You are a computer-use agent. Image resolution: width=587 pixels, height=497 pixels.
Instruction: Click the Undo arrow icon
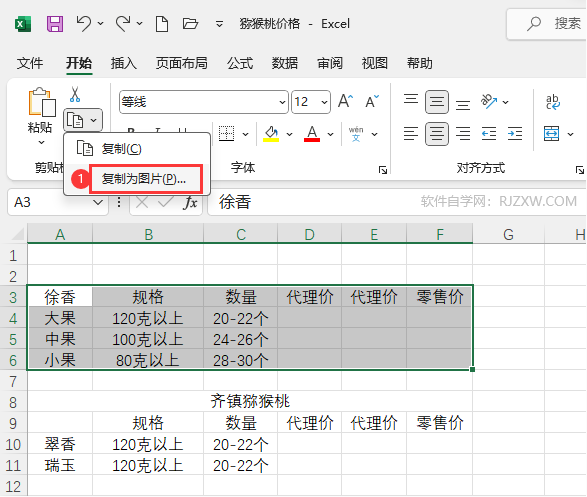(x=83, y=24)
